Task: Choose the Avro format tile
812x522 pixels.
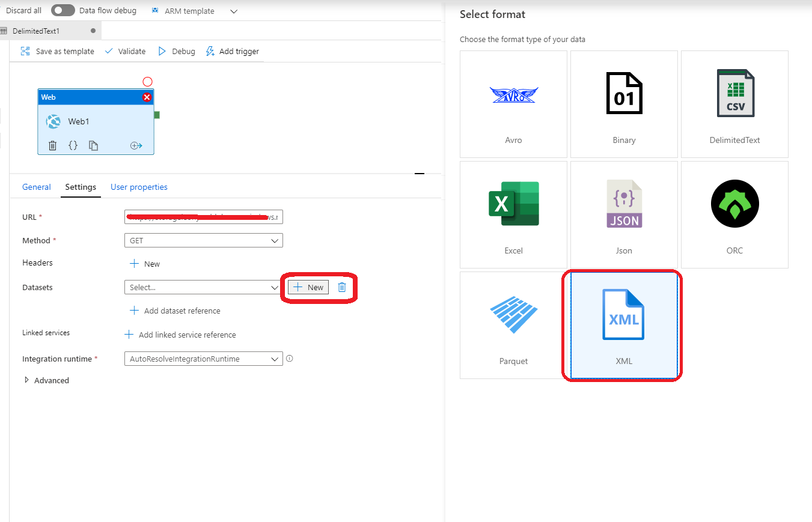Action: point(513,104)
